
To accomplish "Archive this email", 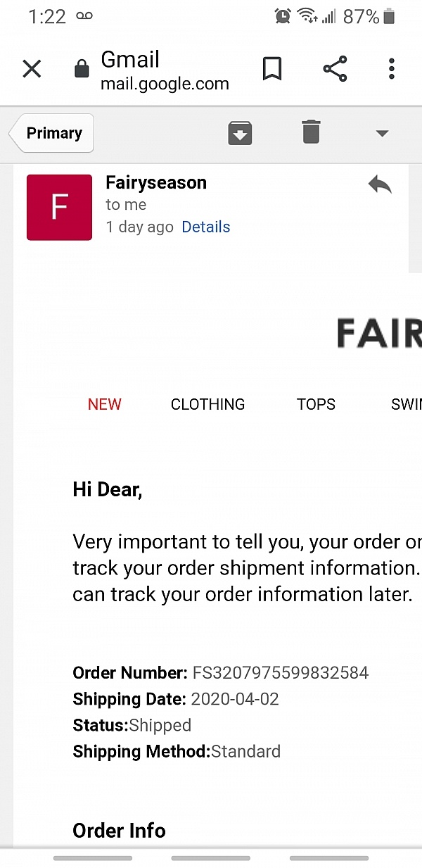I will coord(241,133).
